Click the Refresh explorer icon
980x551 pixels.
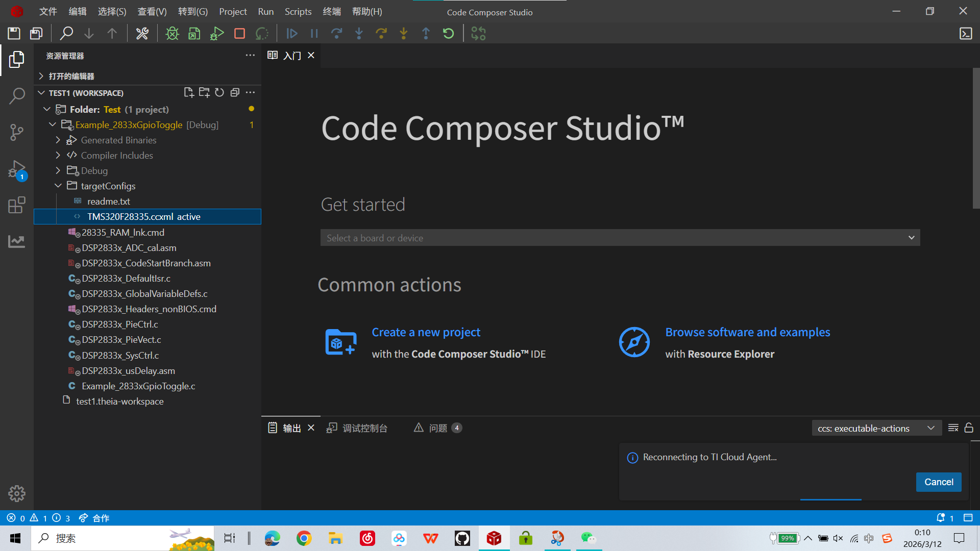(219, 92)
